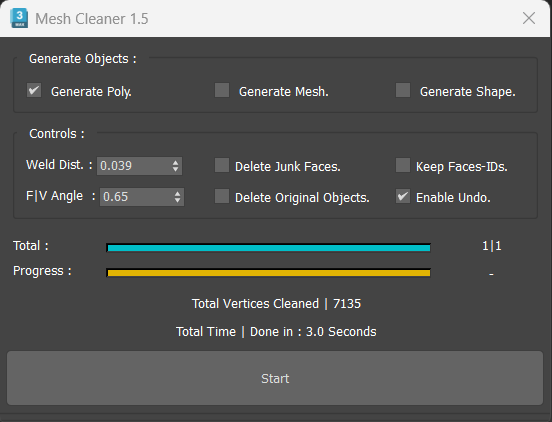Tick Keep Faces-IDs option
Viewport: 552px width, 422px height.
pyautogui.click(x=403, y=165)
